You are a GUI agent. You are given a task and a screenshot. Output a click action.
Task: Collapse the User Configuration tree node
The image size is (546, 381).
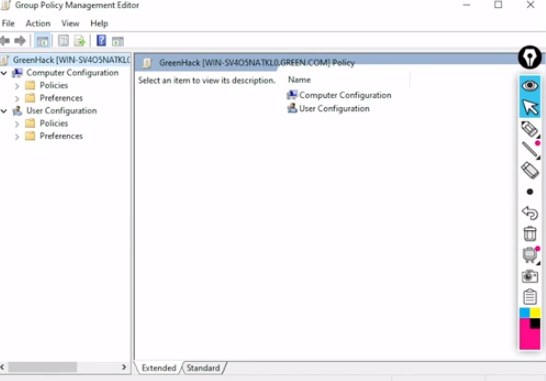point(4,111)
